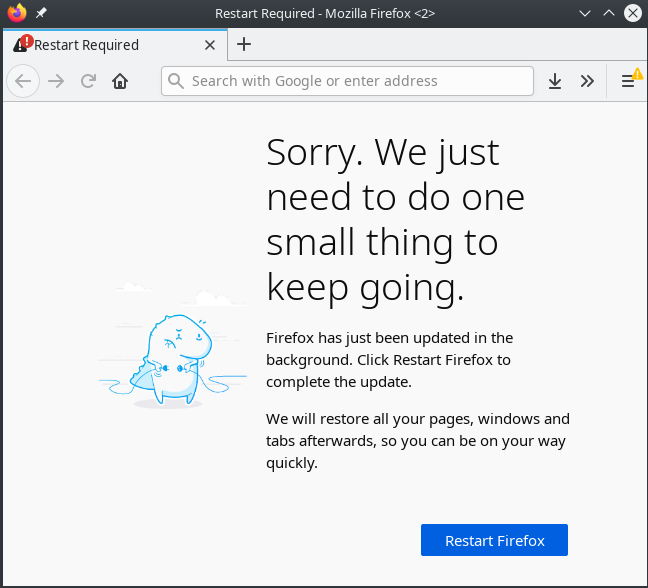Click the Firefox logo in title bar
This screenshot has width=648, height=588.
click(17, 13)
